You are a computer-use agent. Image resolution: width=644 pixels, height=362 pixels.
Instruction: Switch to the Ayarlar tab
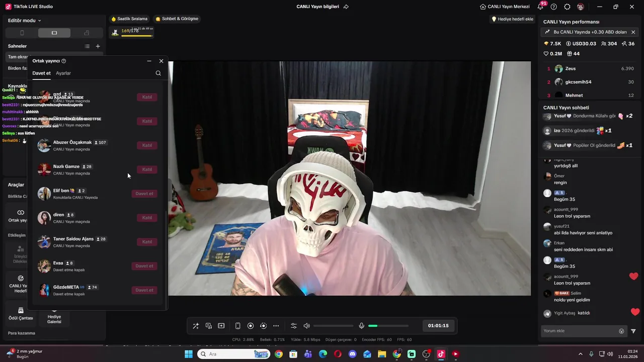point(63,73)
